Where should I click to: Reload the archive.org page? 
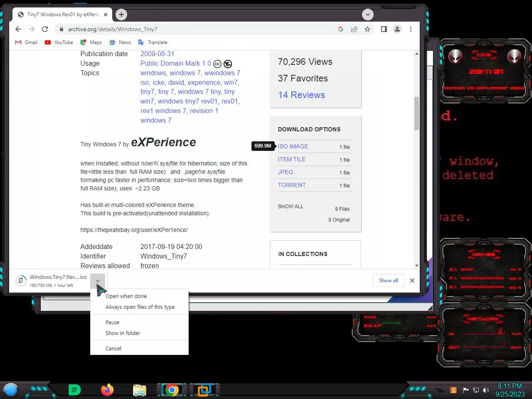(45, 29)
